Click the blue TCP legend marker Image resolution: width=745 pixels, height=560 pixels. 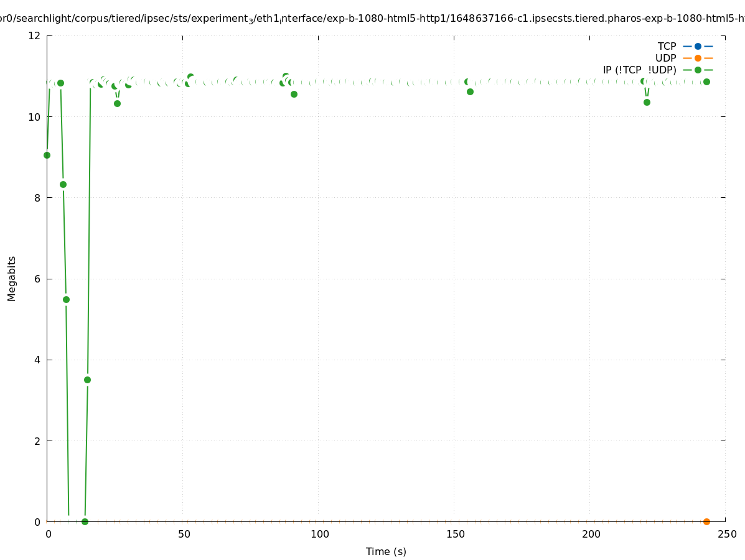click(x=698, y=46)
